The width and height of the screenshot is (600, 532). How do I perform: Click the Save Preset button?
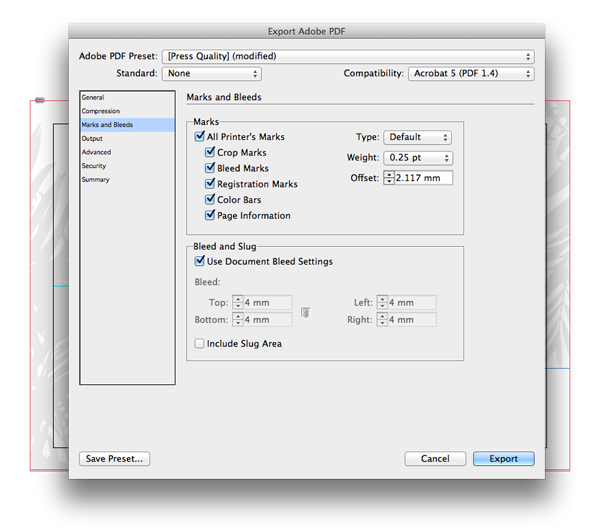pyautogui.click(x=114, y=459)
